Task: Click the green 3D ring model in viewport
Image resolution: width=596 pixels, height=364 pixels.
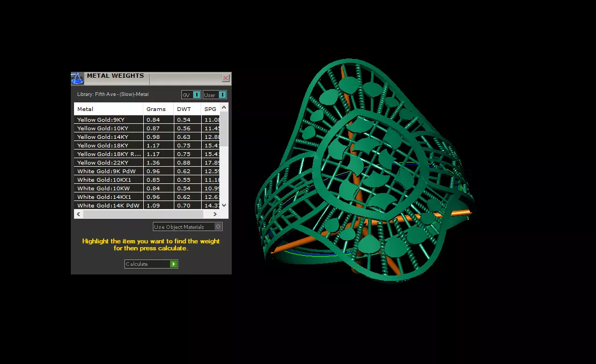Action: coord(364,171)
